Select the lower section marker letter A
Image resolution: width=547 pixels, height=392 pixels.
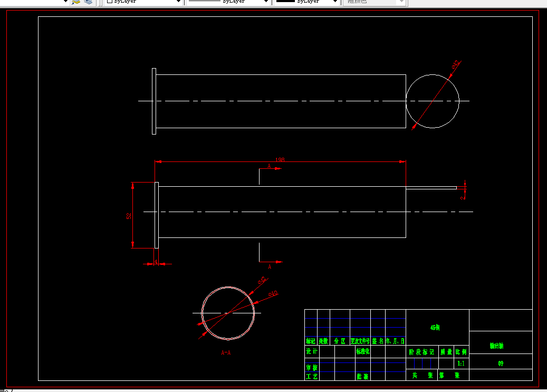270,266
